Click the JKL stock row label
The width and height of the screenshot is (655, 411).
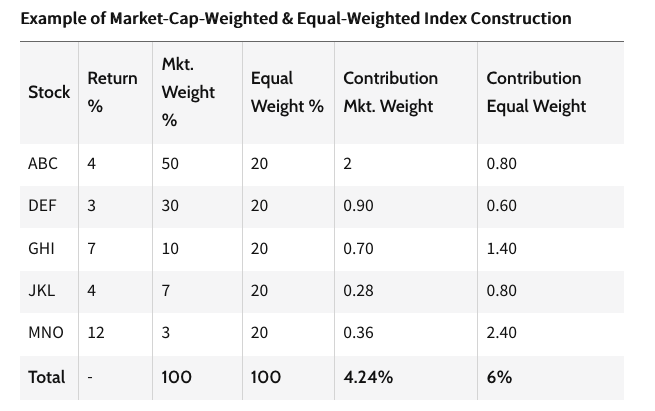[41, 291]
